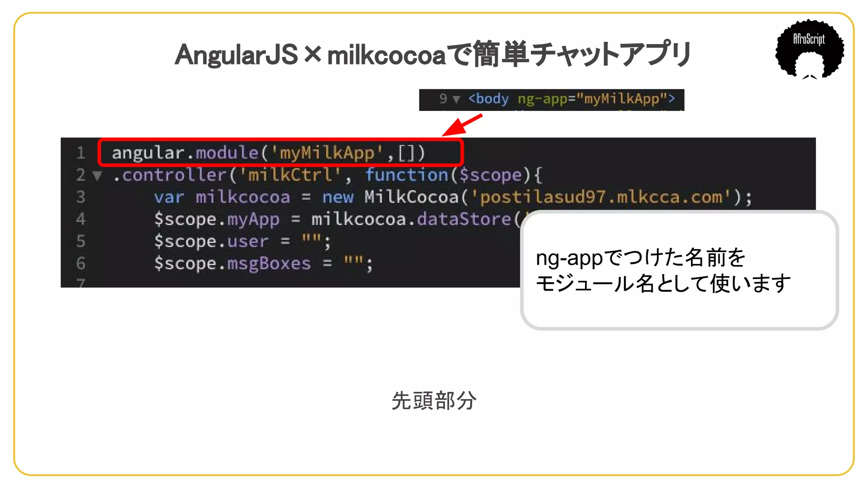The width and height of the screenshot is (868, 488).
Task: Click line number 6 in the gutter
Action: click(81, 263)
